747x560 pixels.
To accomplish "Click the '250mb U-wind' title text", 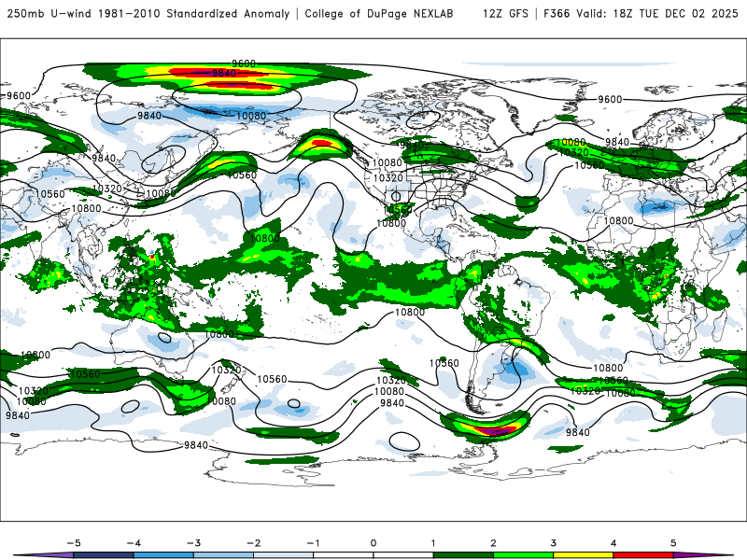I will (49, 13).
